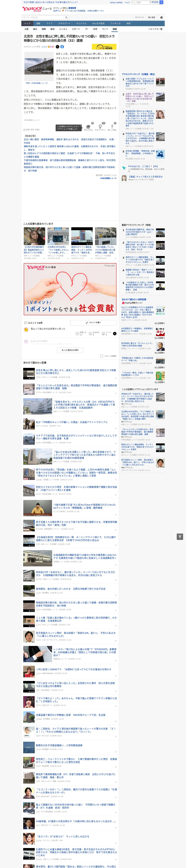Screen dimensions: 186x868
Task: Open the settings gear icon in header
Action: pyautogui.click(x=161, y=17)
